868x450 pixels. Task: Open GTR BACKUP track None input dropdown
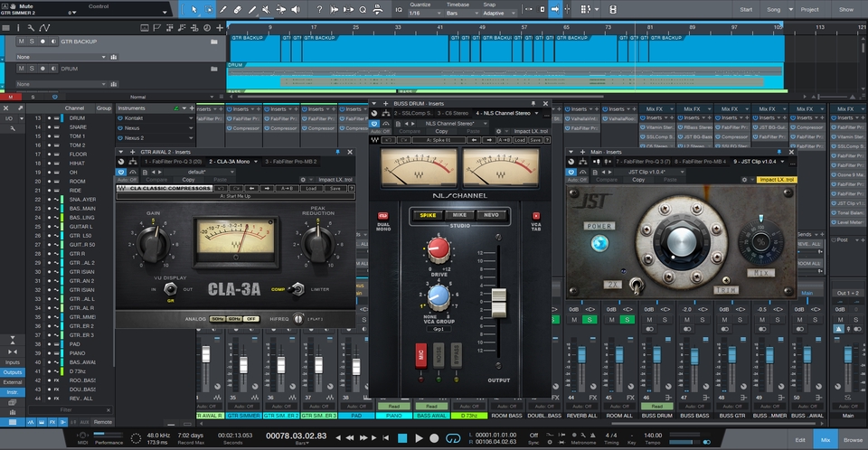61,57
